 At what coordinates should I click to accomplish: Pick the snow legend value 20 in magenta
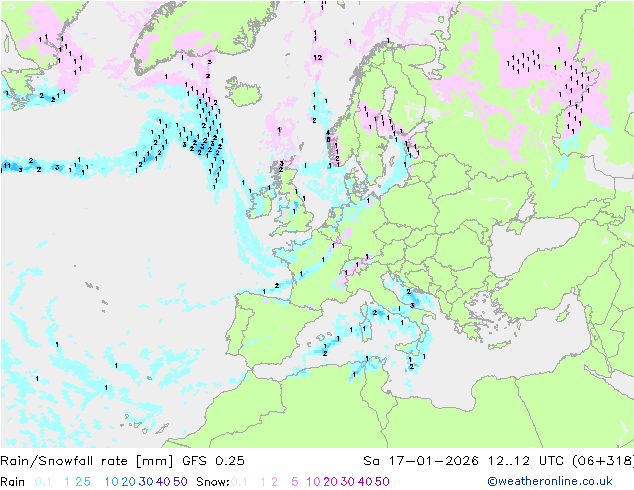click(331, 482)
